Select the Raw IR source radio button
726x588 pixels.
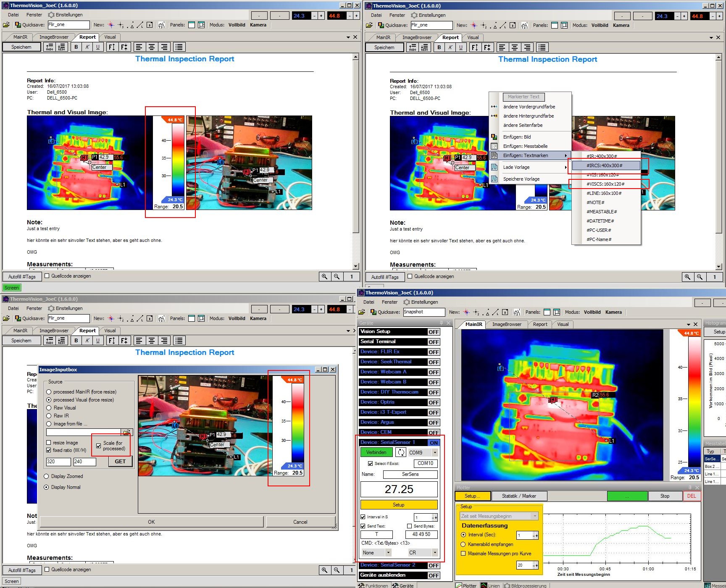[49, 416]
